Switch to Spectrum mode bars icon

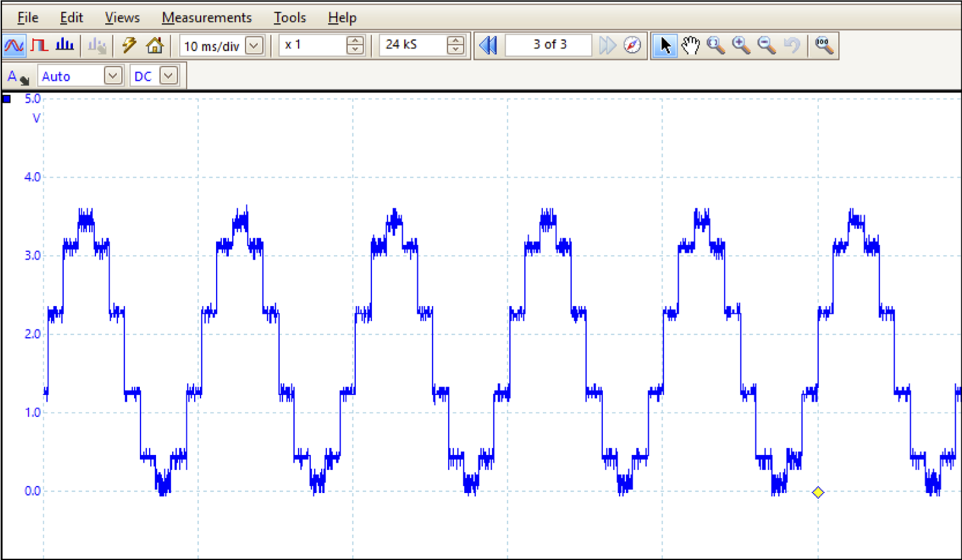click(64, 46)
